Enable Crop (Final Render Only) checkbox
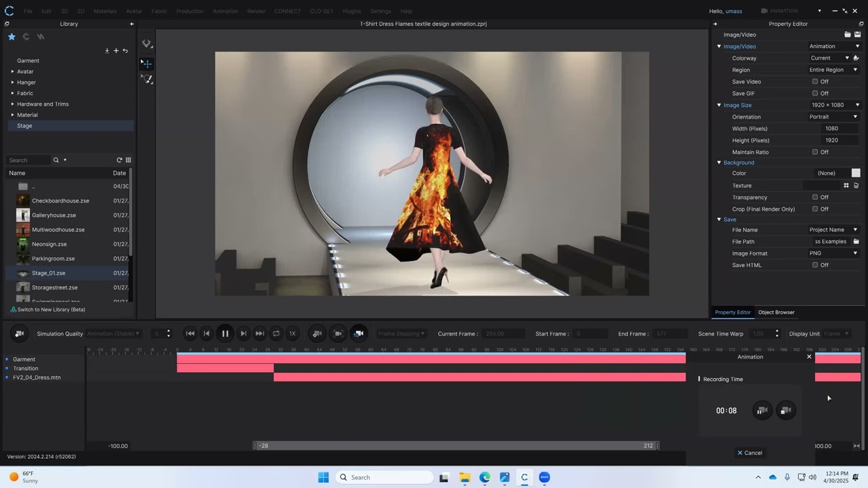 pyautogui.click(x=815, y=209)
